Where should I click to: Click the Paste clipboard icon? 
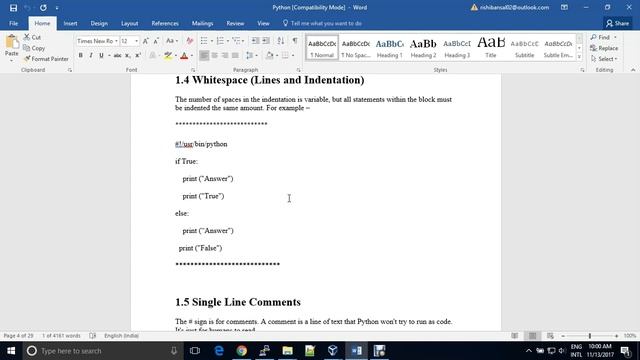[x=12, y=42]
